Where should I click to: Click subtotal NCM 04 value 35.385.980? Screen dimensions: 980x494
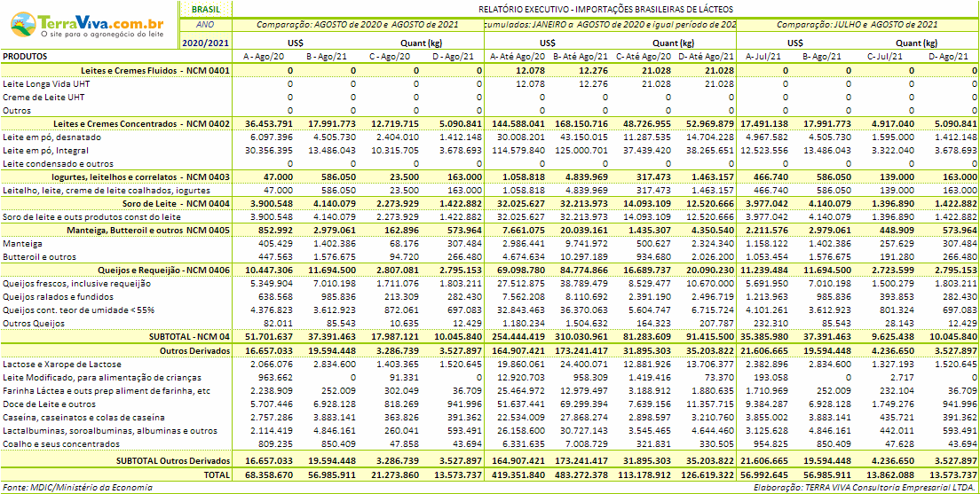[x=765, y=337]
